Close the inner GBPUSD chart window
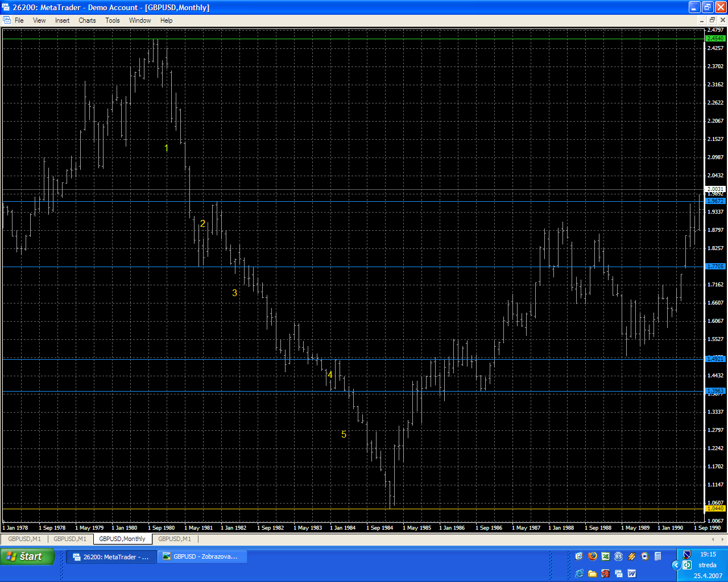The width and height of the screenshot is (728, 582). [x=722, y=20]
